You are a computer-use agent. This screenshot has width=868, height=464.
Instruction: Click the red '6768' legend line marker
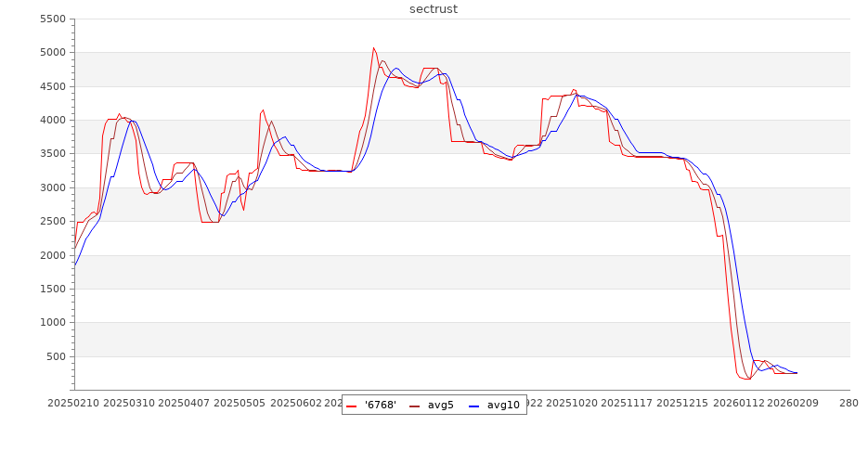click(353, 405)
